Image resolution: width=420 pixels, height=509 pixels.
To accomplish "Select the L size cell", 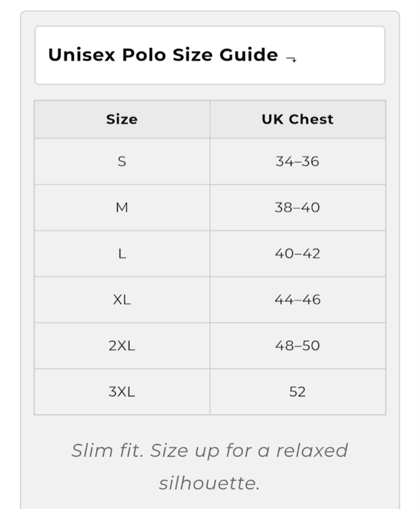I will point(122,254).
